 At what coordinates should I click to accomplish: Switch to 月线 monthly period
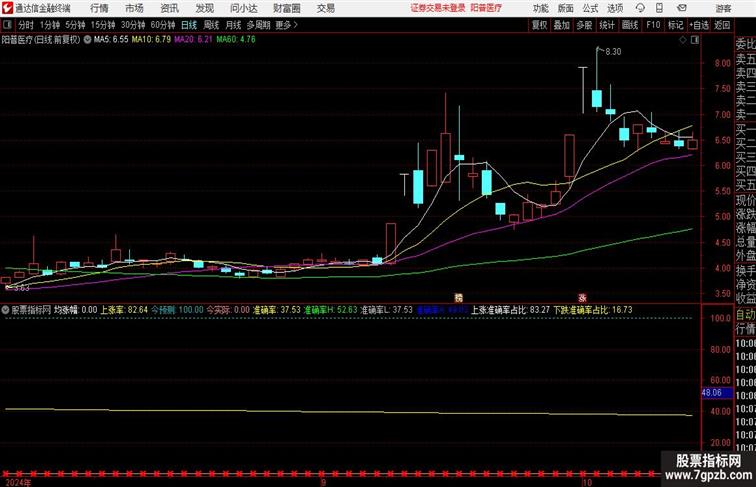tap(233, 25)
